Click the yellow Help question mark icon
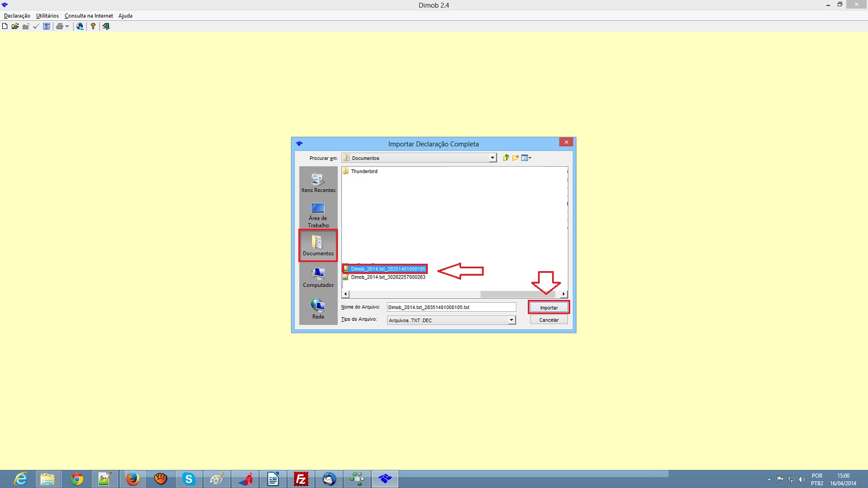Screen dimensions: 868x488 (93, 27)
